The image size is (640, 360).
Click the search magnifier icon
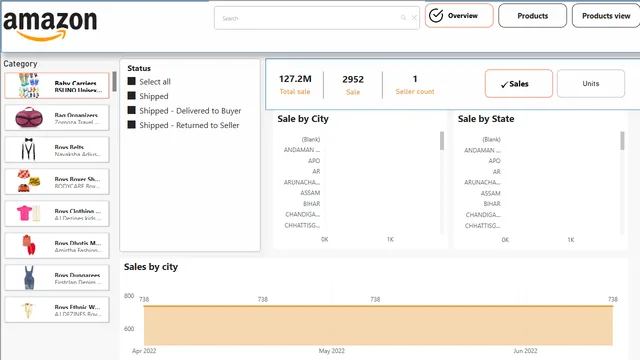pos(403,18)
